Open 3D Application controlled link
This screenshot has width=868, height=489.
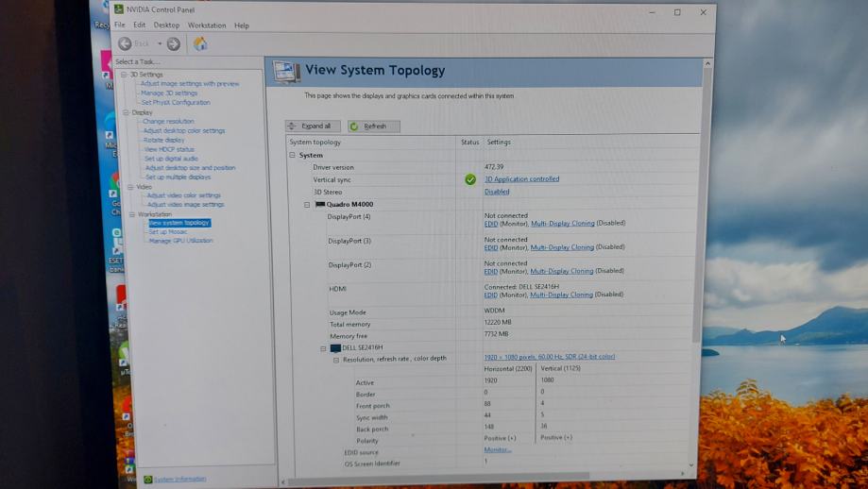point(521,179)
